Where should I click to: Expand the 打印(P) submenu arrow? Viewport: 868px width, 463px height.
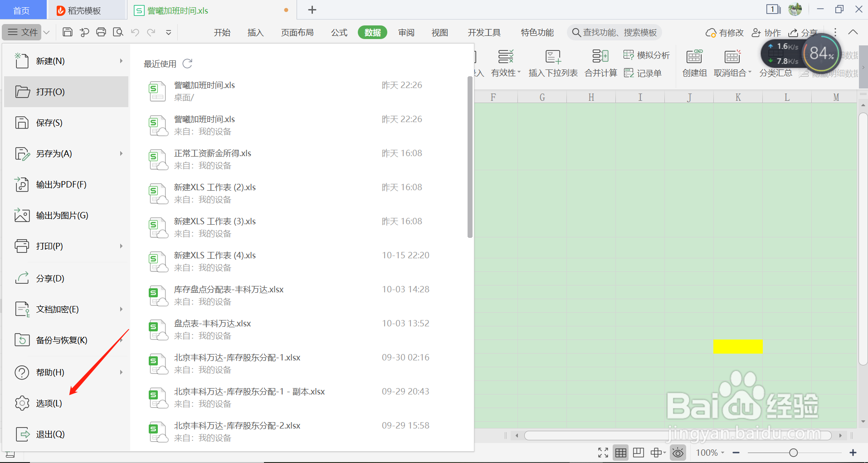click(121, 246)
